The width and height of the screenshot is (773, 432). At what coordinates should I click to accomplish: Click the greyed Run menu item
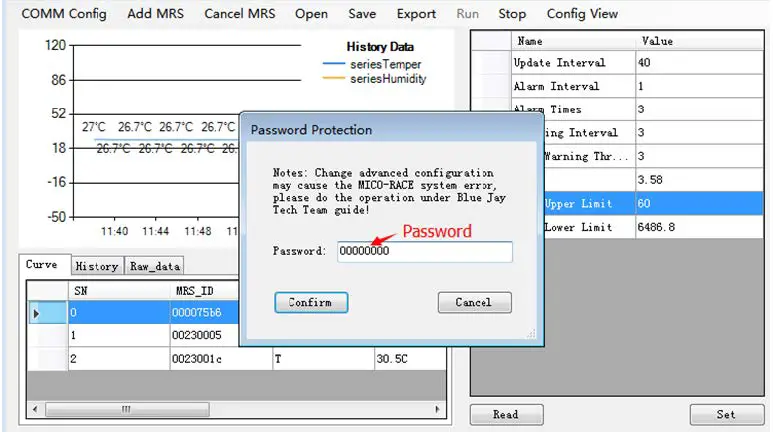pos(467,14)
